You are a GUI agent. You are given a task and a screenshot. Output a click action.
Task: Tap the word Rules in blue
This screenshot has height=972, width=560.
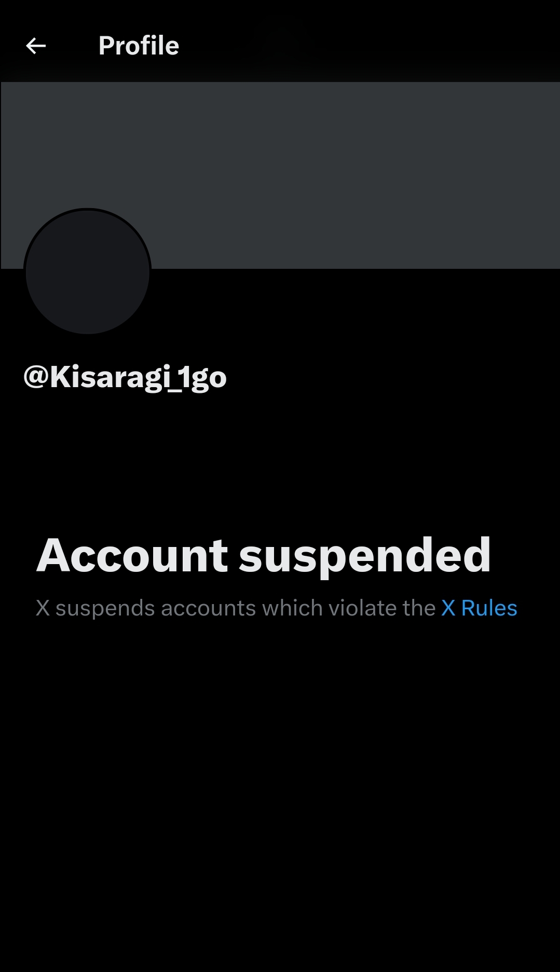point(489,608)
